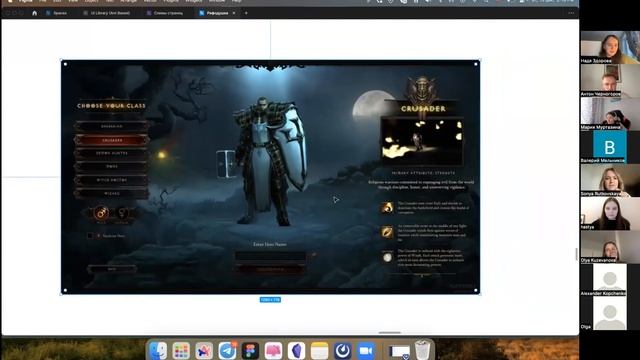640x360 pixels.
Task: Switch to the first file tab after home
Action: [56, 13]
